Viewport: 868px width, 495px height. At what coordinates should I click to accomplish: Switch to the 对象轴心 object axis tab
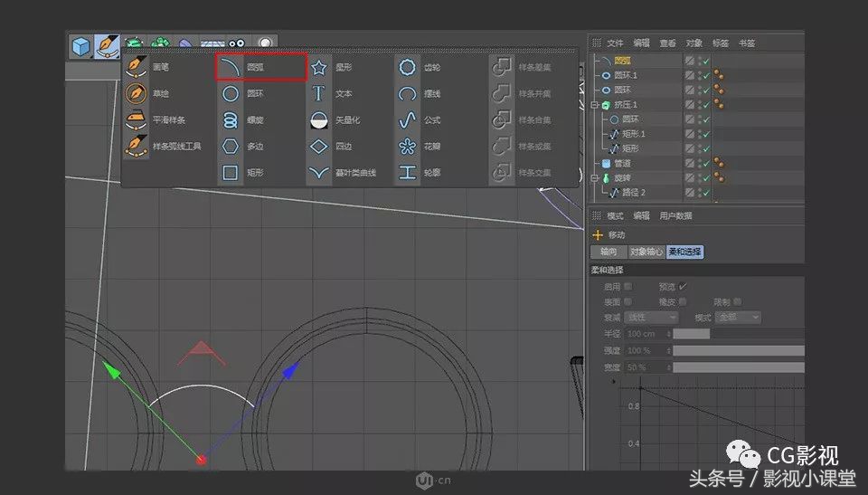pos(646,252)
